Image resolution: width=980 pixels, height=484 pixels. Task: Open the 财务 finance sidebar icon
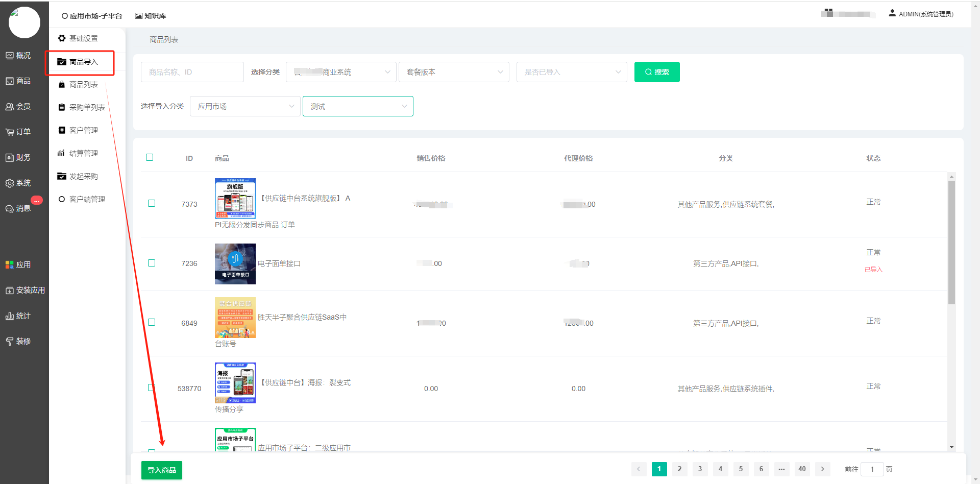pos(10,158)
